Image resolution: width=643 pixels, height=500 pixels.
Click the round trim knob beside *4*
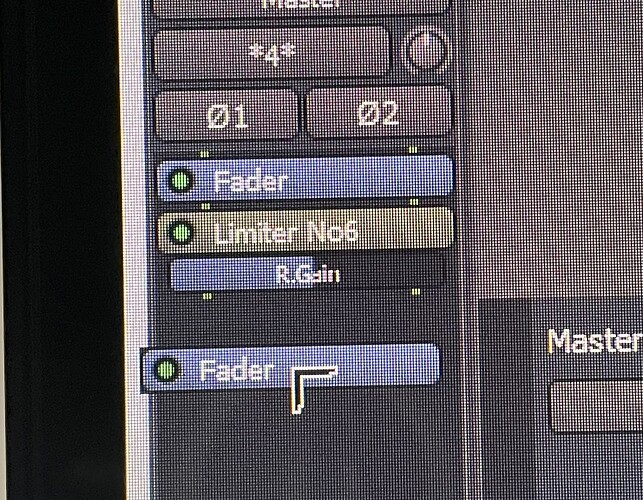pyautogui.click(x=425, y=50)
